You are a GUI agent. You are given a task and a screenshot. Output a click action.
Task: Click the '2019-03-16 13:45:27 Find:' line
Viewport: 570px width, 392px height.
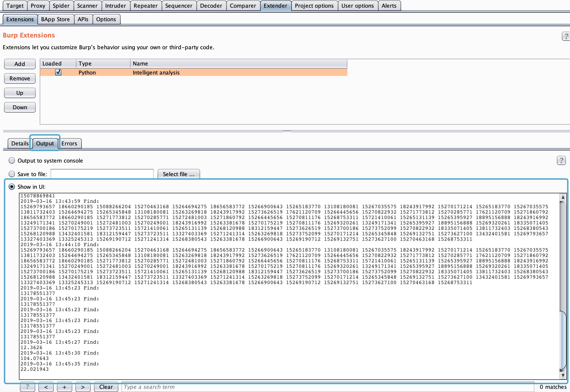[60, 342]
